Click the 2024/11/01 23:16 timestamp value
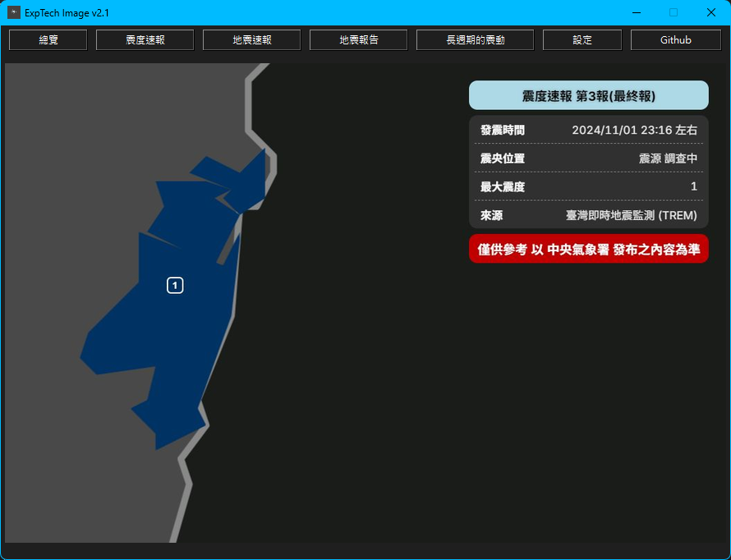 tap(636, 130)
